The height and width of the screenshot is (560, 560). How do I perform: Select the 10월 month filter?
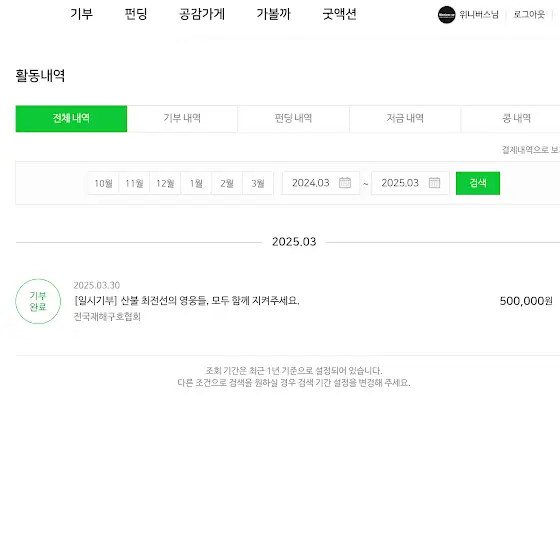pos(103,183)
